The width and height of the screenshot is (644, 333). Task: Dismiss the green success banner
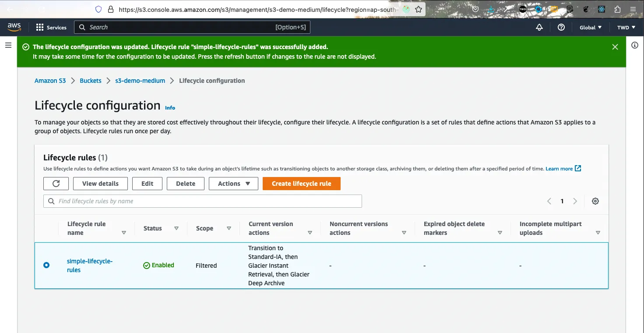(x=615, y=47)
